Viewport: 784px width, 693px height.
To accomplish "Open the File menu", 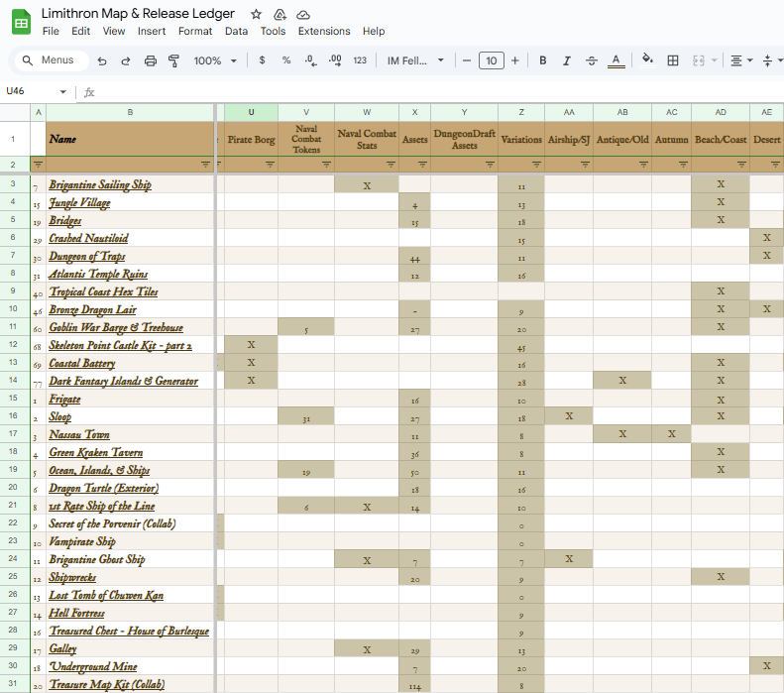I will tap(51, 31).
